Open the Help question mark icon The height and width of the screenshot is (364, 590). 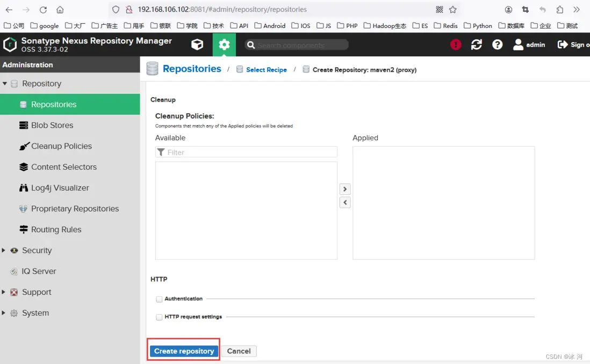coord(498,45)
